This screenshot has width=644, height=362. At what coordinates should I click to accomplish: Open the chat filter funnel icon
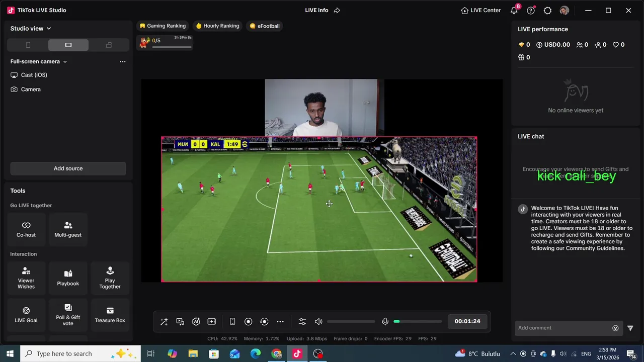(x=630, y=328)
